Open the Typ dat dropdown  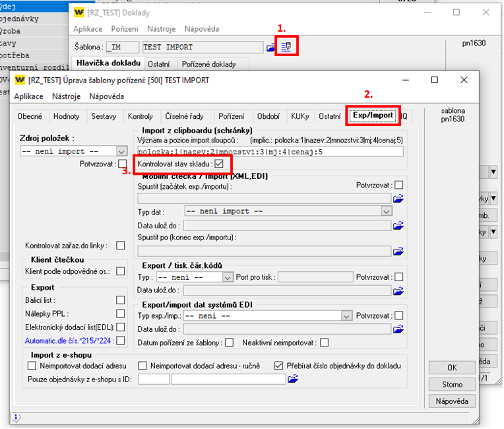pos(387,211)
